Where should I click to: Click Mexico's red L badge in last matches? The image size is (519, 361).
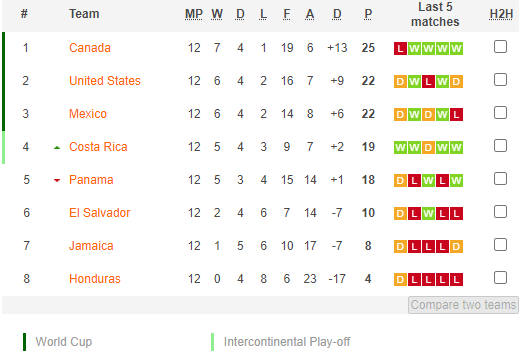click(456, 114)
